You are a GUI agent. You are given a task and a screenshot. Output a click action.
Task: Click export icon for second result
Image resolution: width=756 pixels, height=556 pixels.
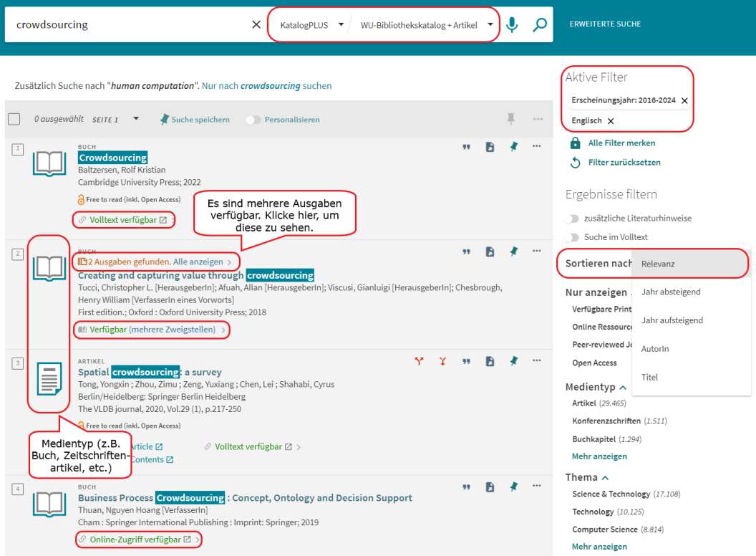point(490,252)
